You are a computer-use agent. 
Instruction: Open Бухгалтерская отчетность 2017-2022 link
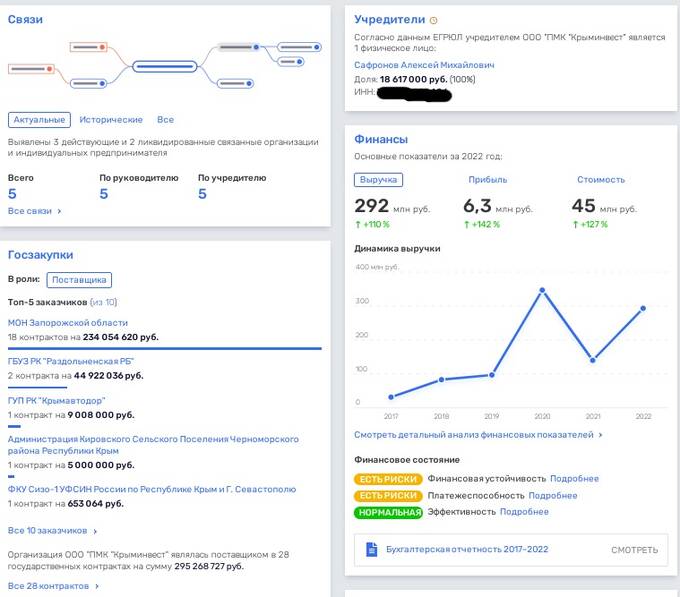467,549
